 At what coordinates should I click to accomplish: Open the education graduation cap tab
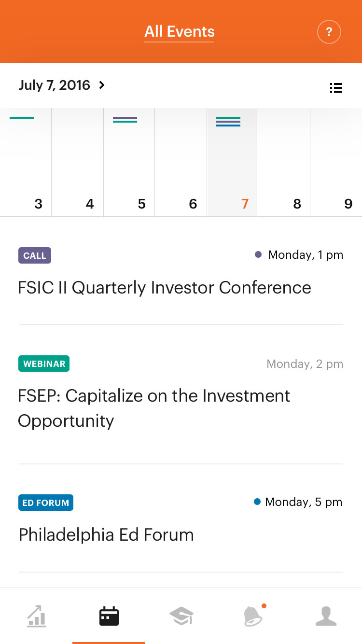click(x=181, y=616)
